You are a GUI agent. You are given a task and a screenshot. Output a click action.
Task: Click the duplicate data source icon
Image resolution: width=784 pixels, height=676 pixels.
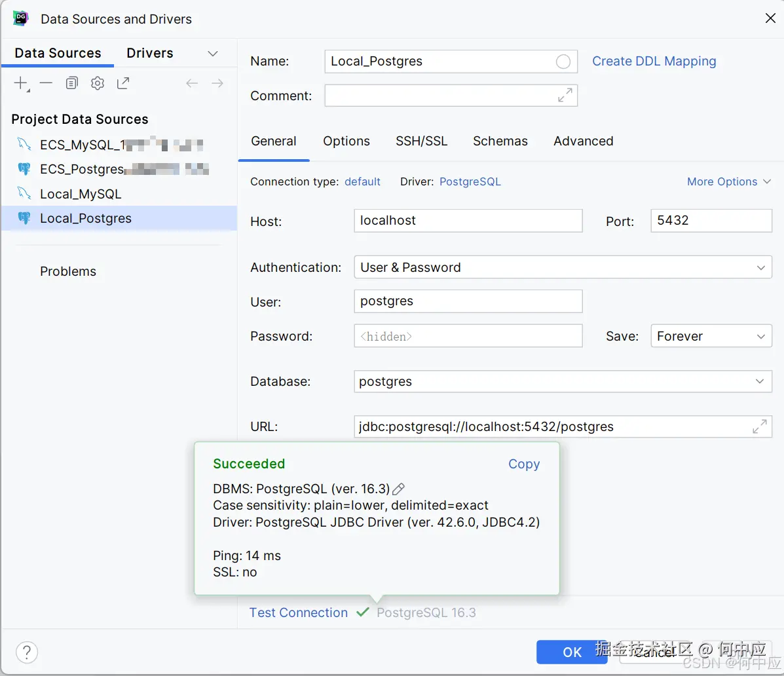click(x=71, y=83)
